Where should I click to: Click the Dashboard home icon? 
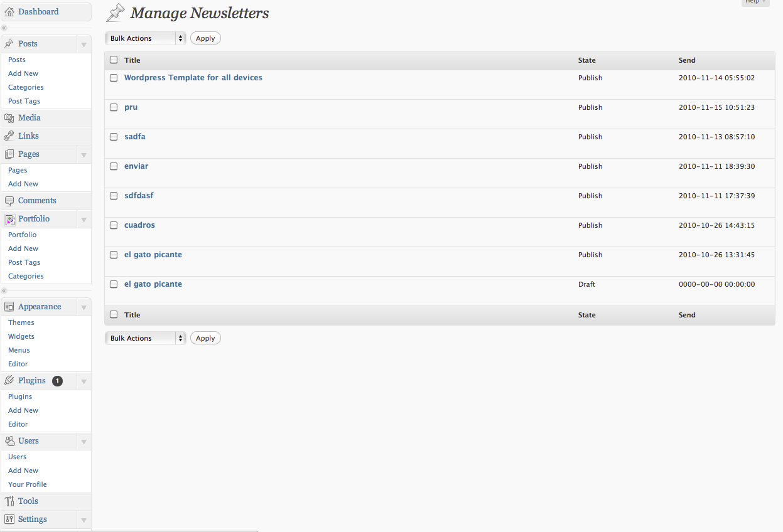(x=9, y=11)
